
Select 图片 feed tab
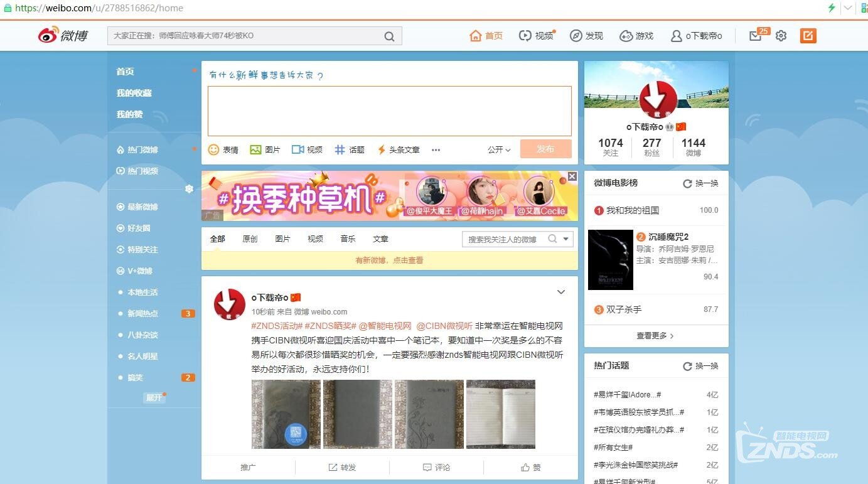click(282, 239)
